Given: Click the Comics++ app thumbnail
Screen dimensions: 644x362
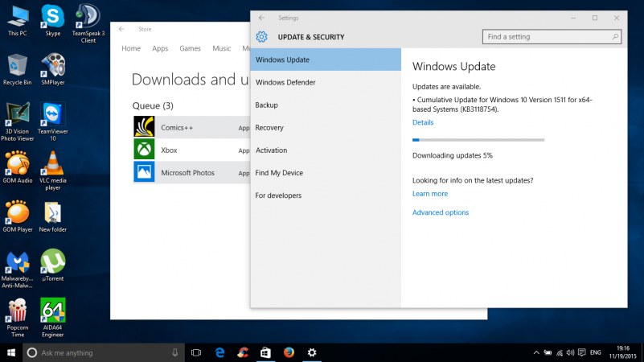Looking at the screenshot, I should coord(144,126).
